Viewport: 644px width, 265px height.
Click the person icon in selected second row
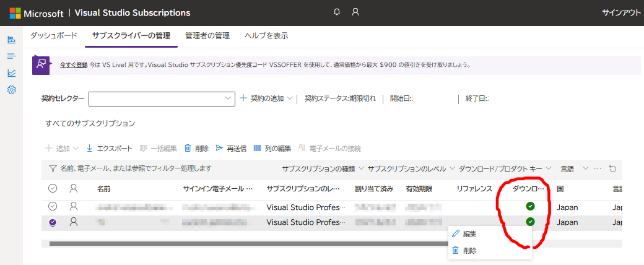(74, 222)
